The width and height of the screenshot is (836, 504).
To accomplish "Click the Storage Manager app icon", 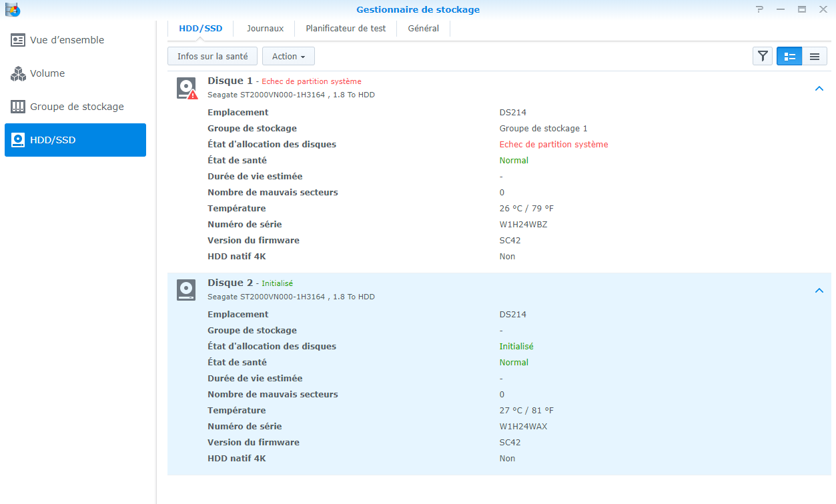I will (x=12, y=9).
